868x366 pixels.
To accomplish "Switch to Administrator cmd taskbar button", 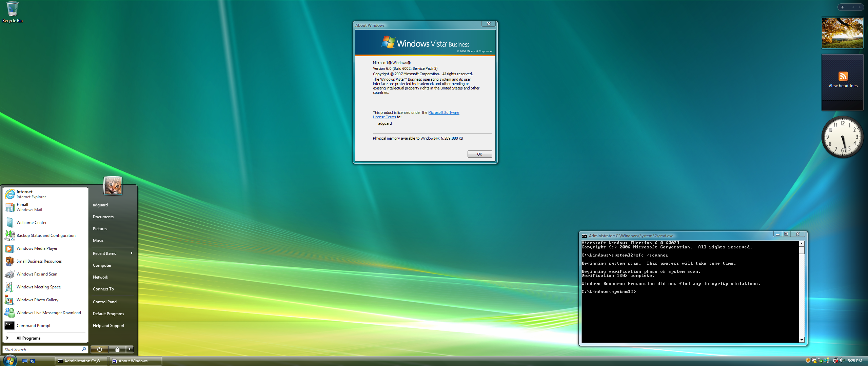I will (81, 361).
